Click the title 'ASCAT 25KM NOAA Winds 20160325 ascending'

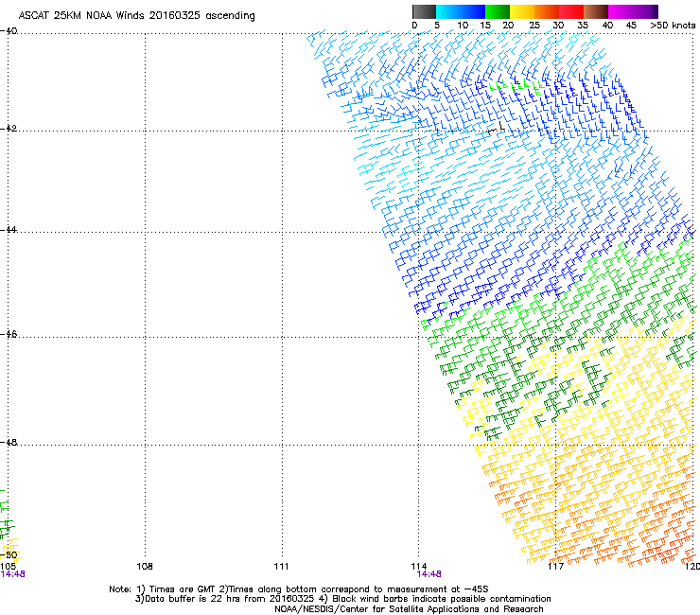pyautogui.click(x=136, y=16)
